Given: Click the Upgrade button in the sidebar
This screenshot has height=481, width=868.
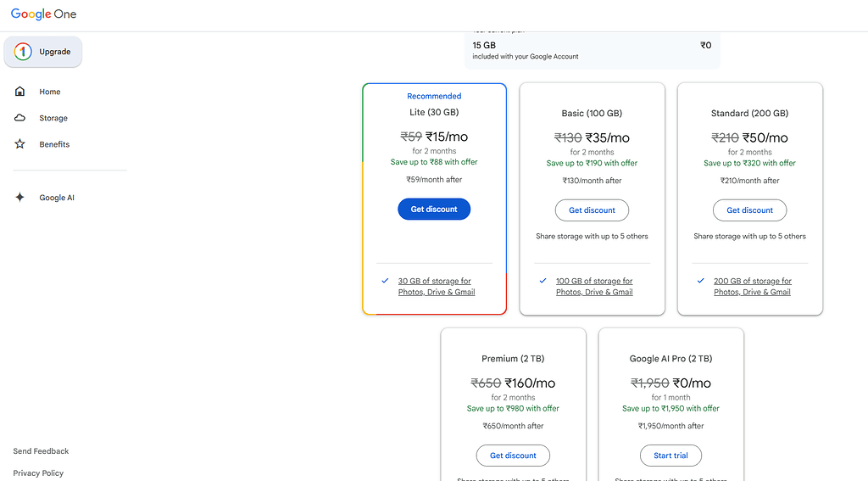Looking at the screenshot, I should tap(43, 52).
